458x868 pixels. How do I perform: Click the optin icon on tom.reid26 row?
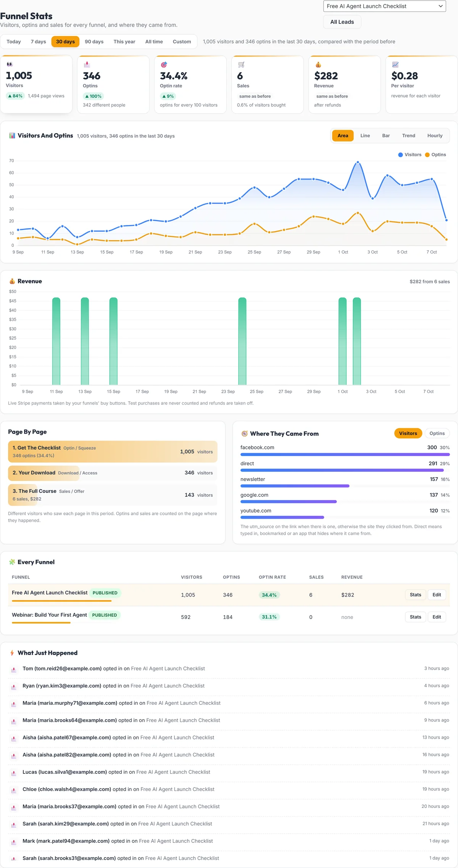pyautogui.click(x=14, y=669)
